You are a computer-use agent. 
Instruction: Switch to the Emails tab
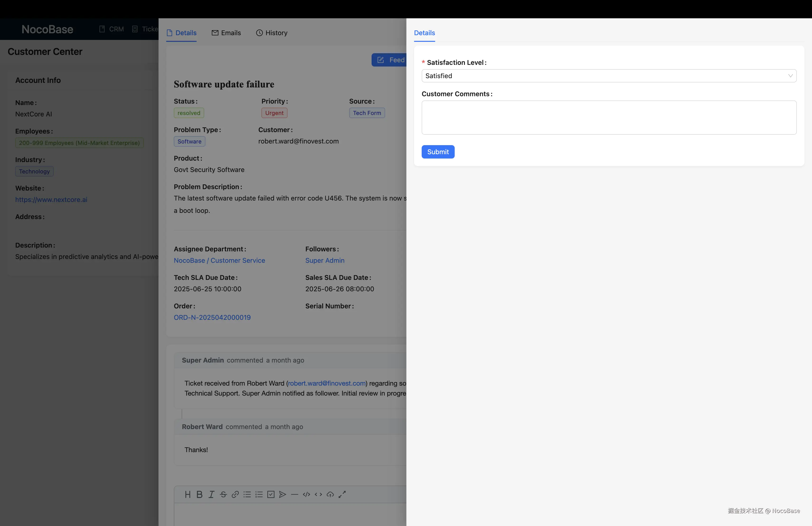pos(226,32)
